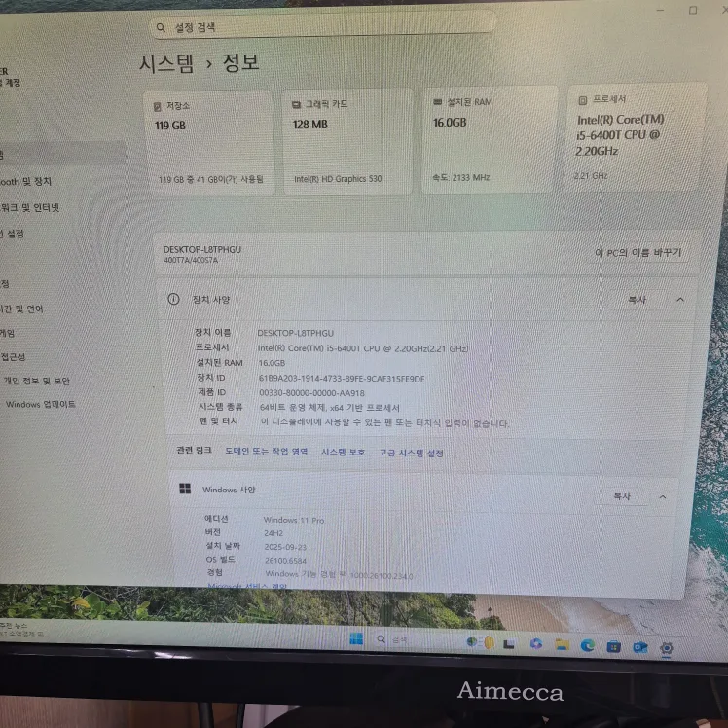Viewport: 728px width, 728px height.
Task: Select product ID 00330-80000-00000-AA918
Action: (311, 393)
